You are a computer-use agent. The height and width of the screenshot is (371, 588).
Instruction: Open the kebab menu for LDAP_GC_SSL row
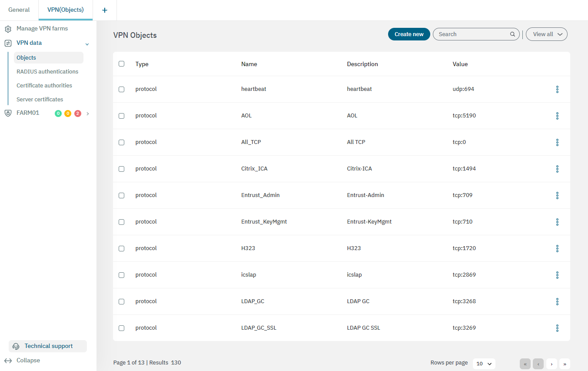(557, 328)
